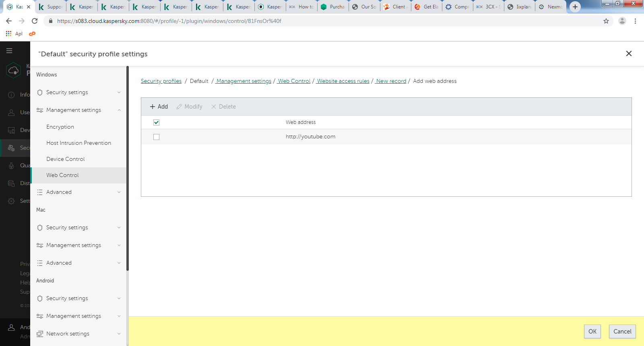Go to the Website access rules breadcrumb
Screen dimensions: 644x346
click(343, 81)
